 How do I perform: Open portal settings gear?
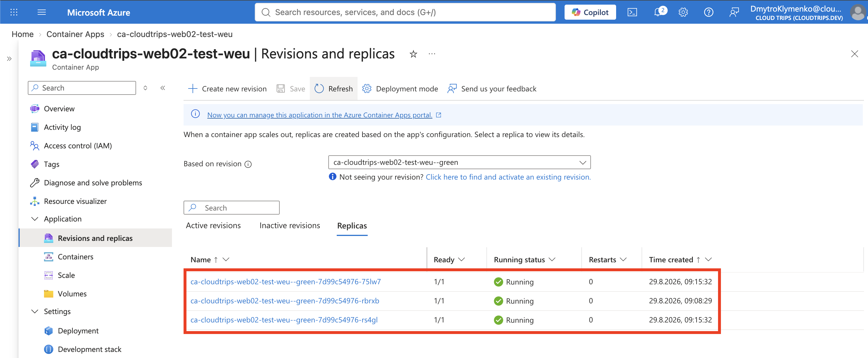click(683, 12)
